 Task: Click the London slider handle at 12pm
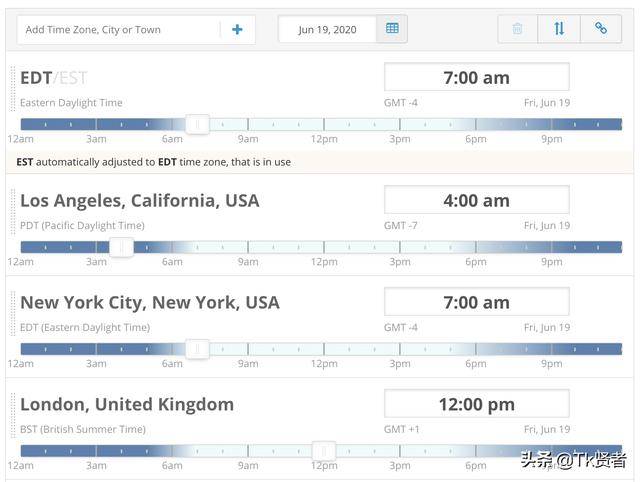[323, 451]
